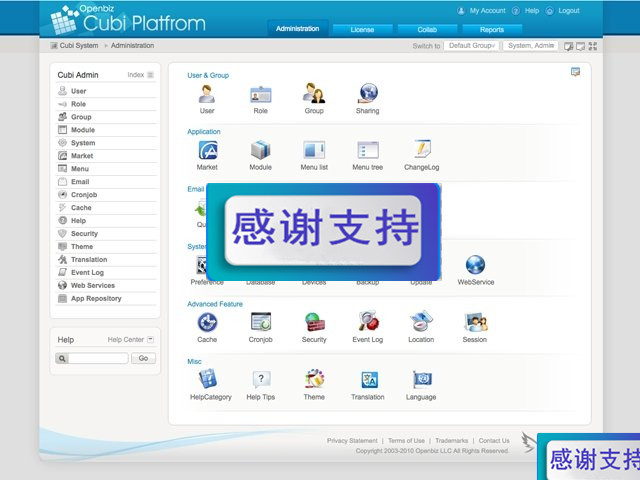Open the Theme palette icon
The image size is (640, 480).
point(314,379)
